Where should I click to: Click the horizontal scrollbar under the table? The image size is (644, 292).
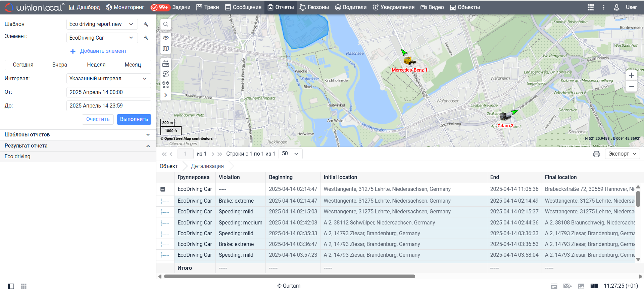(289, 277)
